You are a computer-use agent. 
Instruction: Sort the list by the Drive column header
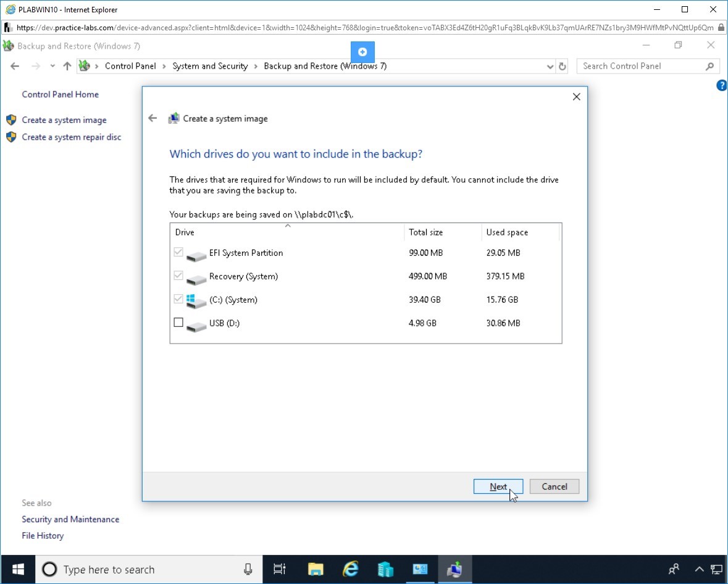(287, 232)
